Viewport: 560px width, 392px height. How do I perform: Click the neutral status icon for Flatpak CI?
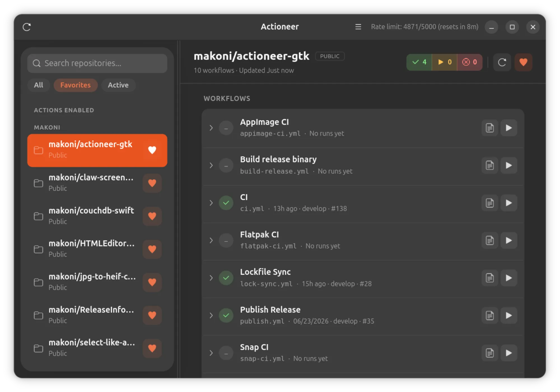[226, 241]
